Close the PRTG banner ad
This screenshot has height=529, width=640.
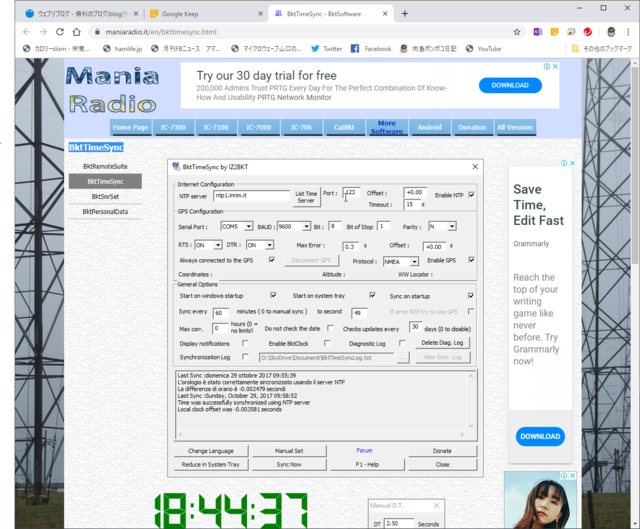point(555,67)
